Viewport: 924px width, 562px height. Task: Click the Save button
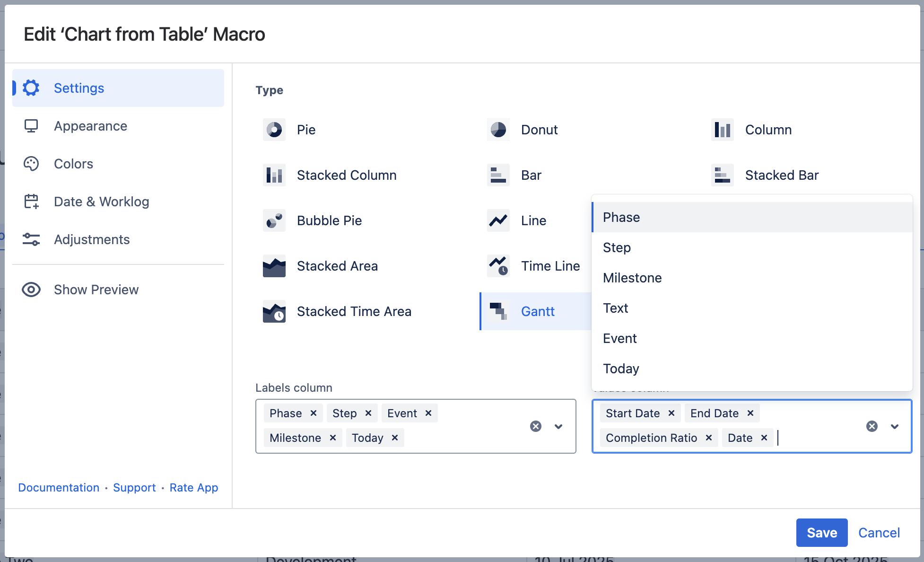click(821, 533)
